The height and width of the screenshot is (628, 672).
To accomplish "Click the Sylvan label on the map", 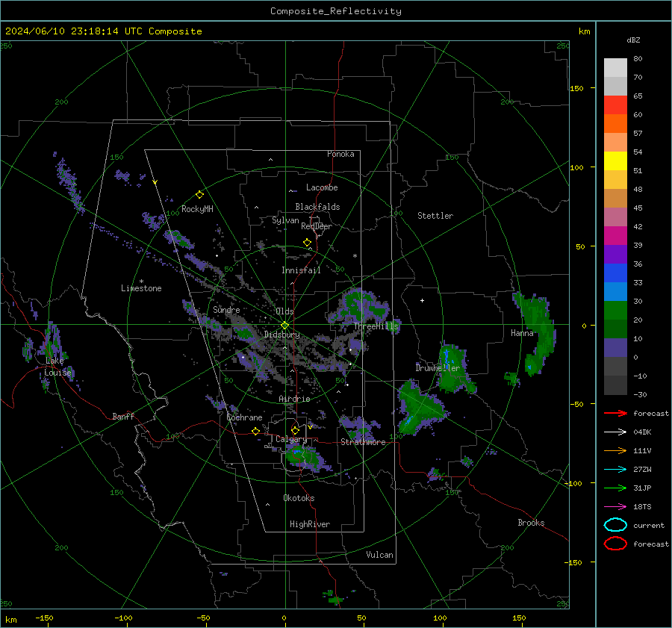I will 285,220.
